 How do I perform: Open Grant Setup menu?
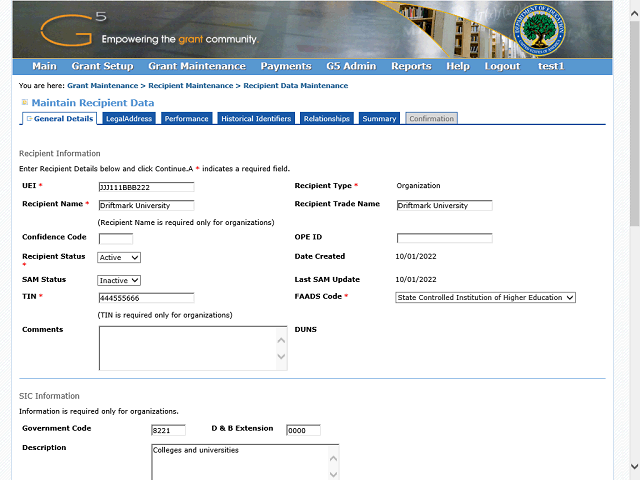[102, 66]
